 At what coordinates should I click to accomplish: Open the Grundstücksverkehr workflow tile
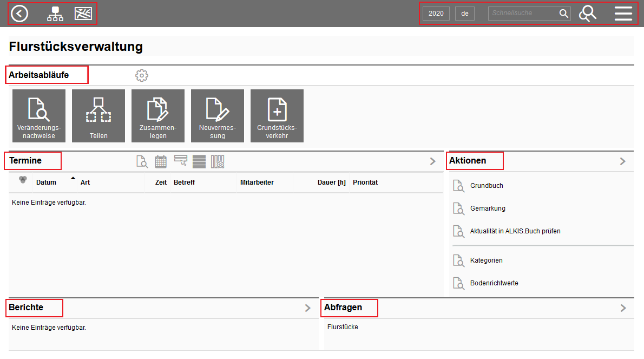(x=277, y=116)
